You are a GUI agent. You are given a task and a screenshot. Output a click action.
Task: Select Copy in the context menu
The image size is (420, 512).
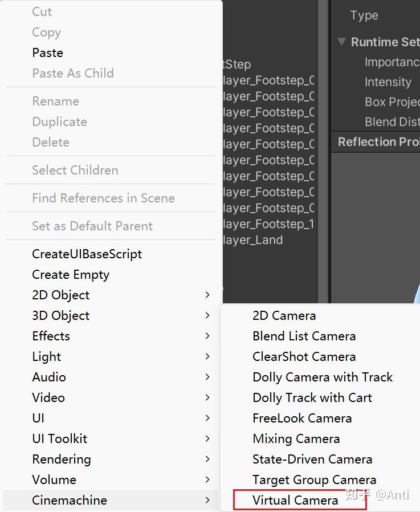(46, 32)
